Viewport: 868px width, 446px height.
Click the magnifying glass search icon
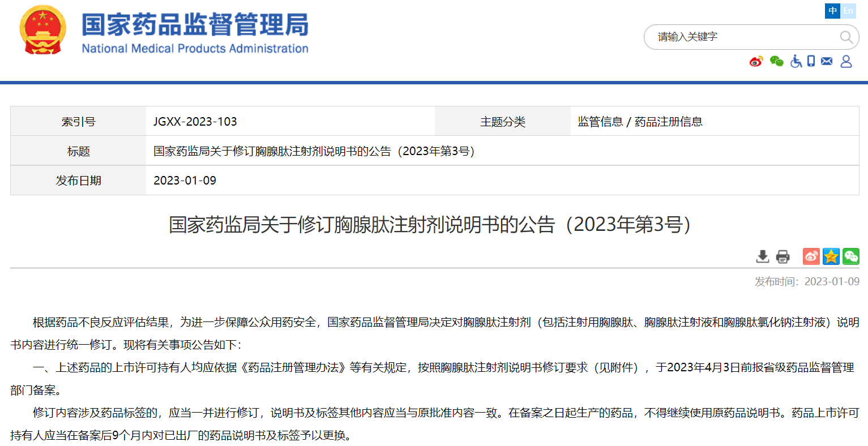tap(846, 37)
